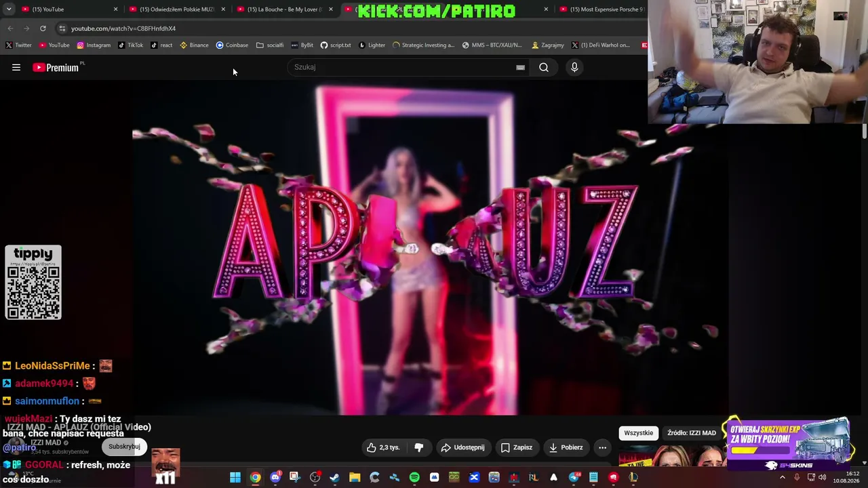Open Steam from the taskbar
The image size is (868, 488).
click(x=334, y=477)
